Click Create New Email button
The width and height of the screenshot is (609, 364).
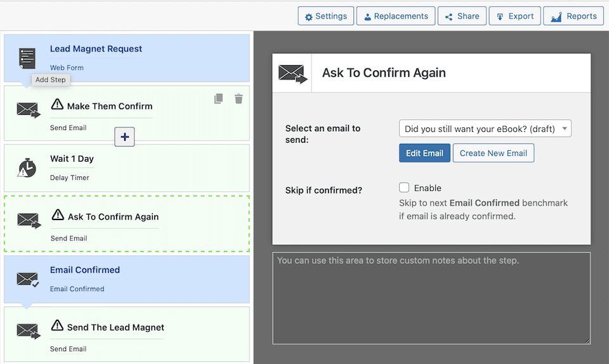pyautogui.click(x=493, y=153)
